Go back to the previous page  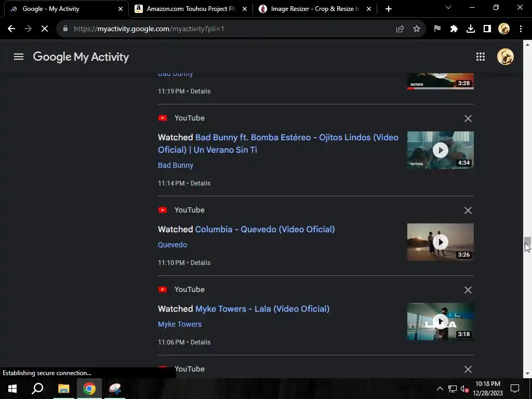(x=11, y=29)
